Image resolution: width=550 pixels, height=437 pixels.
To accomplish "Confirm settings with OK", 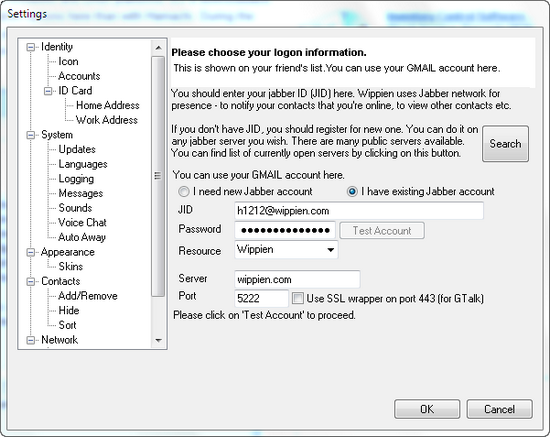I will coord(427,409).
